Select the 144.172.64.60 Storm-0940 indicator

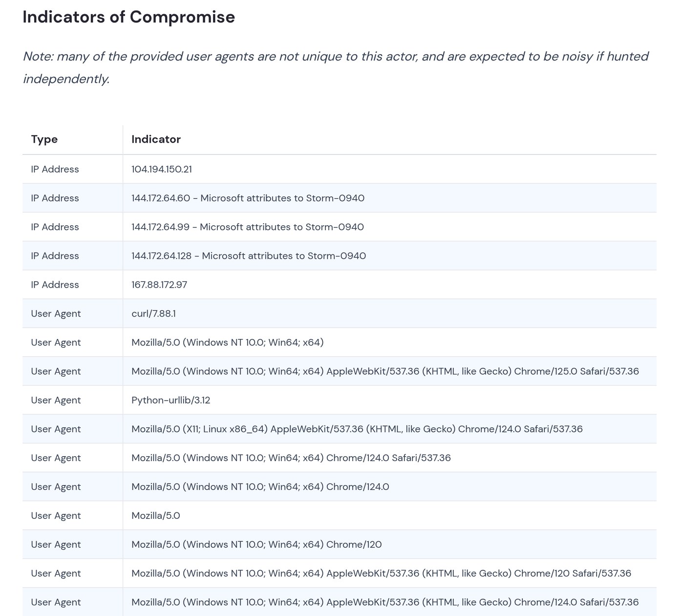[248, 198]
